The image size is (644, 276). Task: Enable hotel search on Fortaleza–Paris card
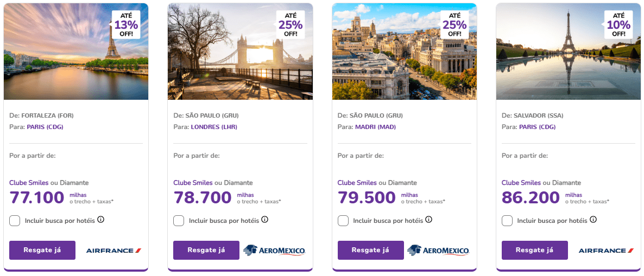[15, 221]
